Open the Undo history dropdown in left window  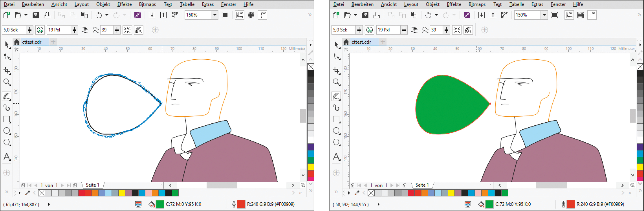(107, 15)
